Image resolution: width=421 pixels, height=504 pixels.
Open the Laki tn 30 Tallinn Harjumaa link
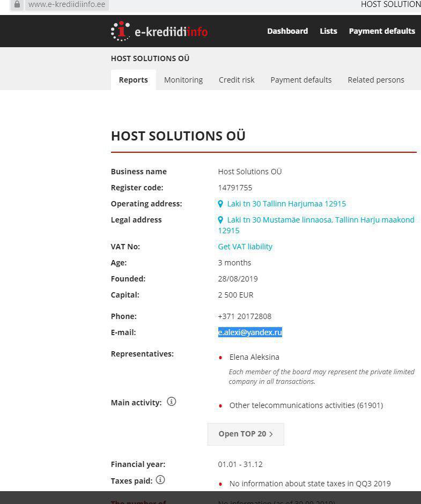286,204
